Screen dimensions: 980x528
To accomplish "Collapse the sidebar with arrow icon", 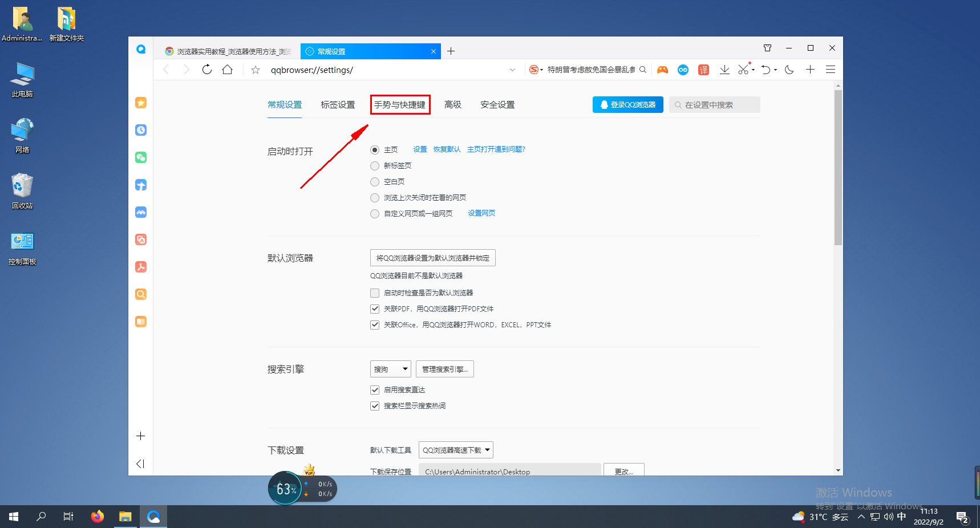I will (140, 464).
